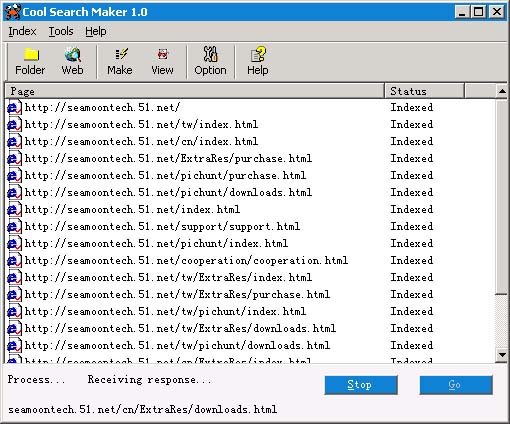Select the http://seamoontech.51.net/ URL text
The image size is (510, 424).
[x=102, y=107]
